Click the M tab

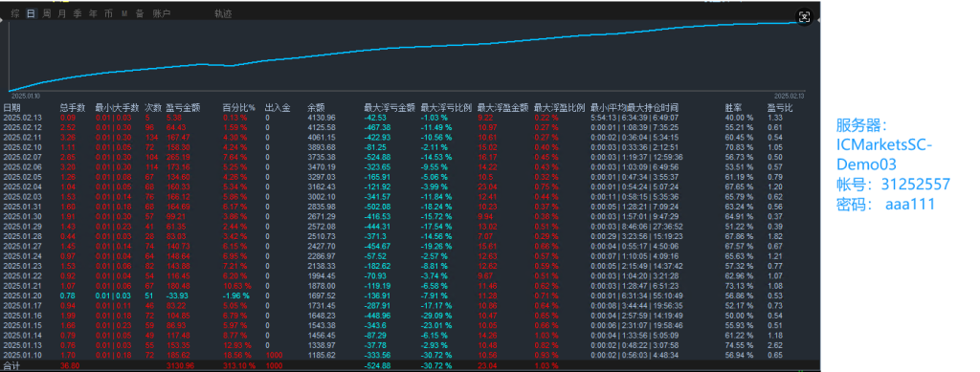[x=124, y=13]
